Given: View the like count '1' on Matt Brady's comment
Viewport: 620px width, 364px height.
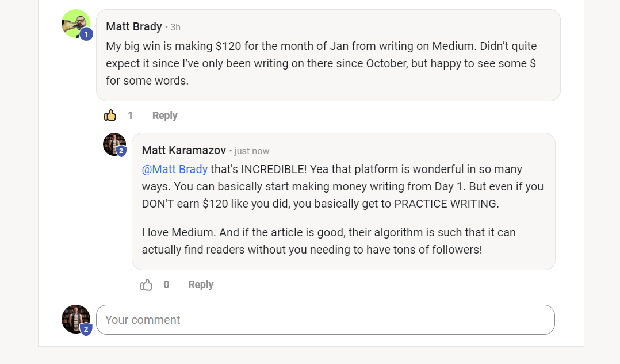Looking at the screenshot, I should [x=130, y=116].
